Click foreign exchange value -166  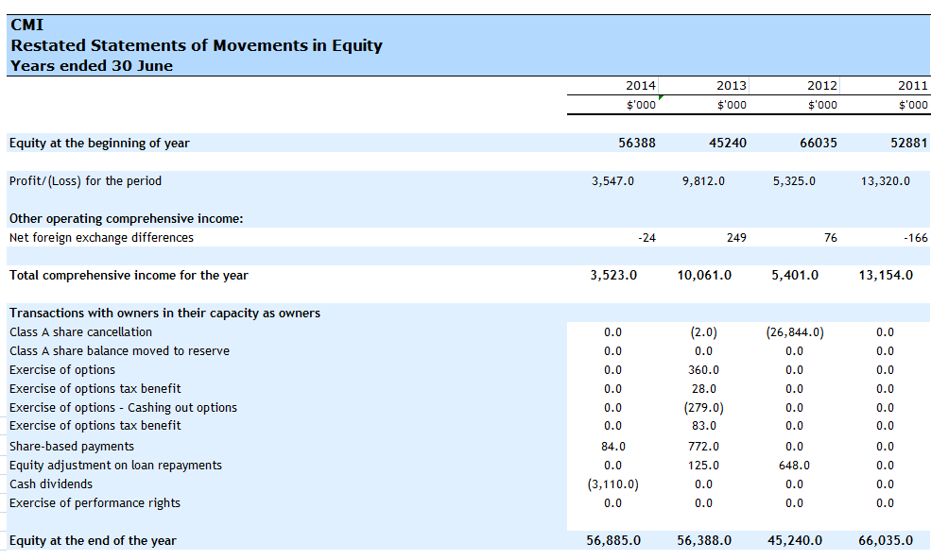point(915,238)
